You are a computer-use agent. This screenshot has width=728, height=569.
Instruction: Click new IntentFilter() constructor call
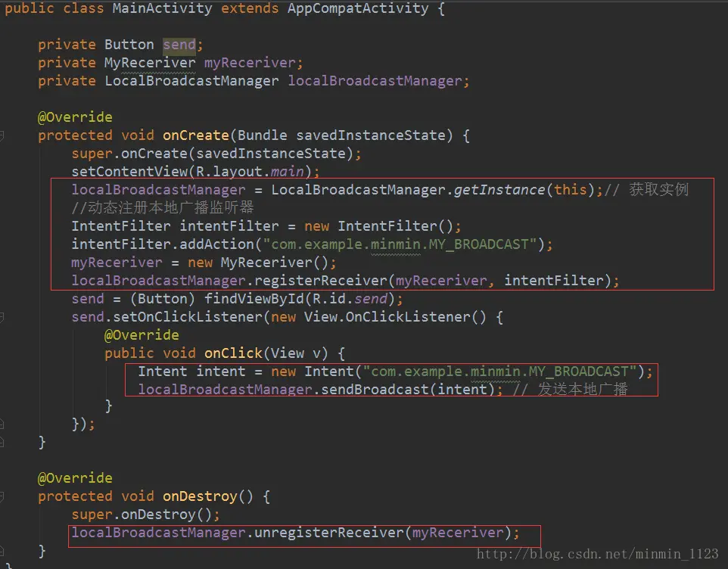point(378,226)
